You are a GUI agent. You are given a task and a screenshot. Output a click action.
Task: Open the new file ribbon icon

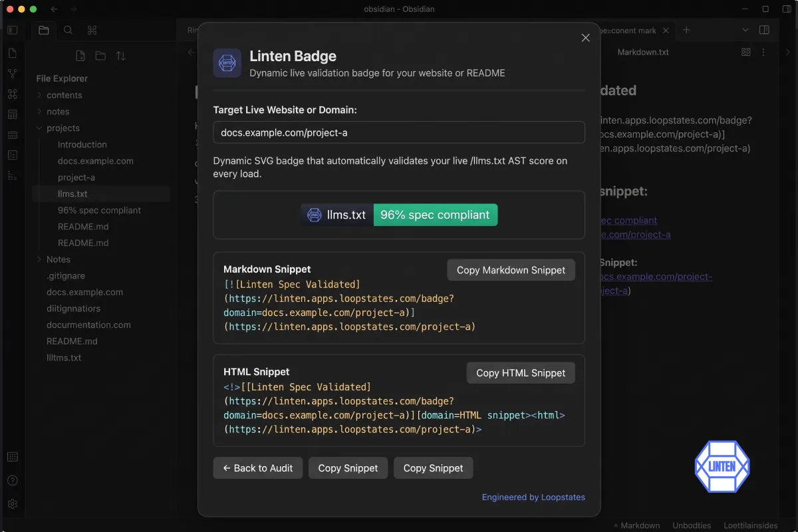pos(13,53)
